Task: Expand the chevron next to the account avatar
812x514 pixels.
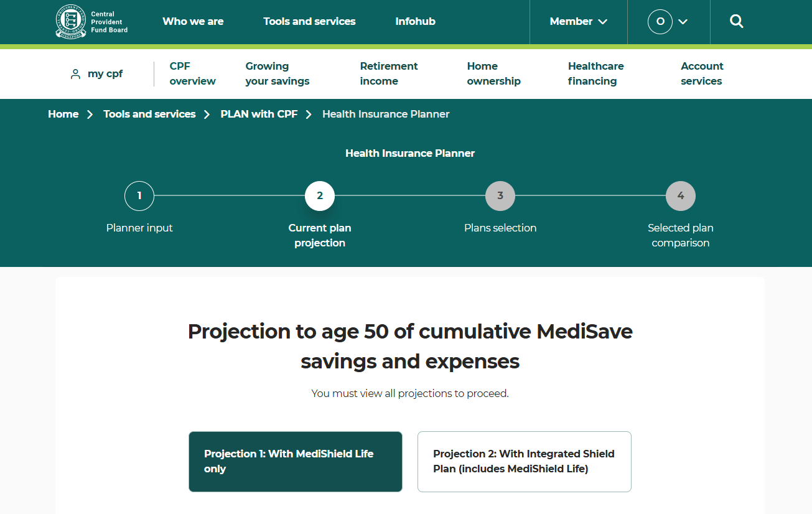Action: pyautogui.click(x=683, y=22)
